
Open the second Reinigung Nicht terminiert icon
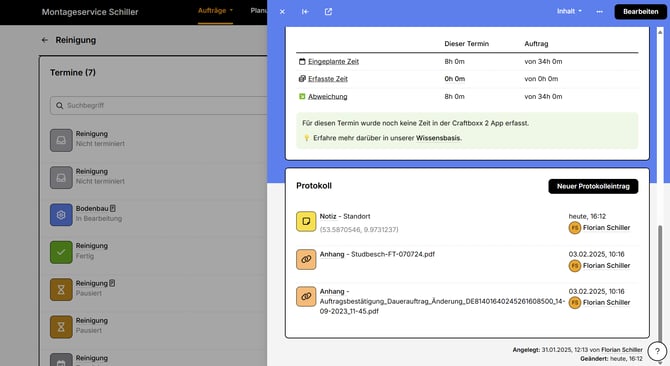[x=61, y=178]
